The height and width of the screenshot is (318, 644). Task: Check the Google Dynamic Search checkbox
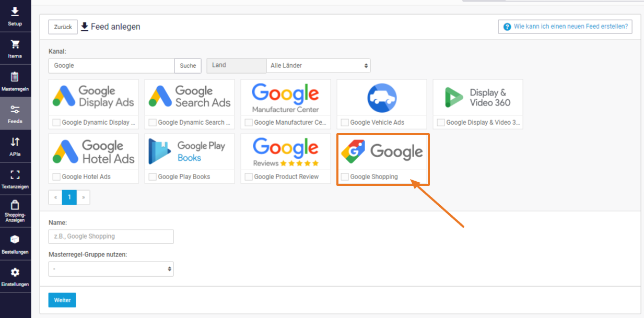tap(153, 123)
